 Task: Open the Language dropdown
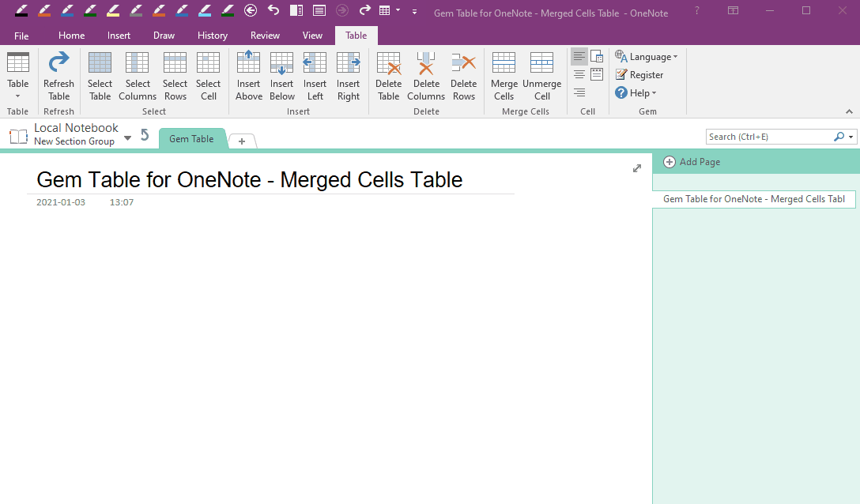[646, 57]
